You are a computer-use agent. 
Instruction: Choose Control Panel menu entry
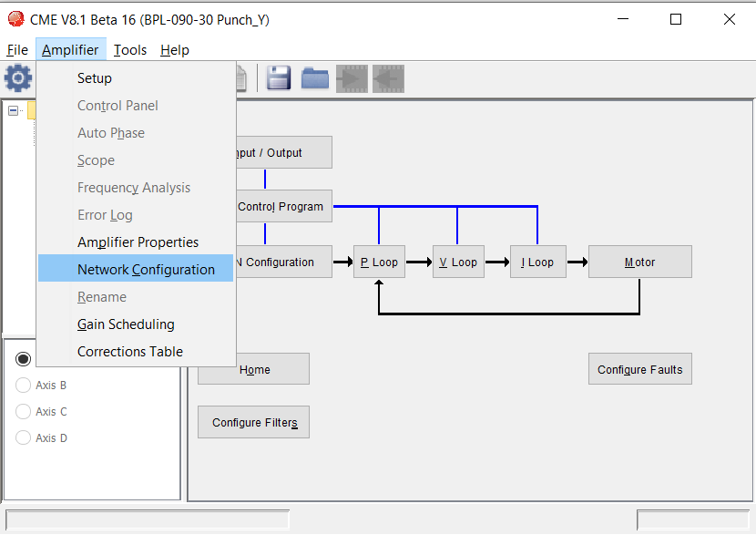tap(136, 106)
